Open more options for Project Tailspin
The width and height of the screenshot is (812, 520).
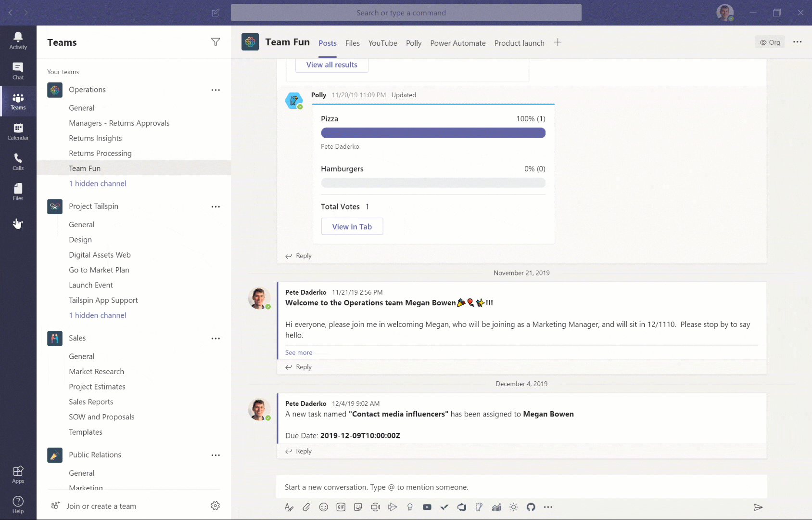tap(216, 207)
